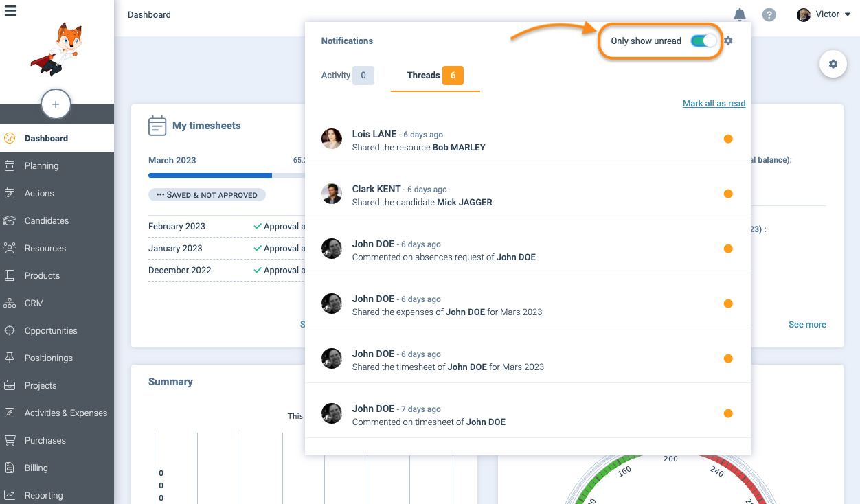
Task: Open Resources from the sidebar menu
Action: pos(57,248)
